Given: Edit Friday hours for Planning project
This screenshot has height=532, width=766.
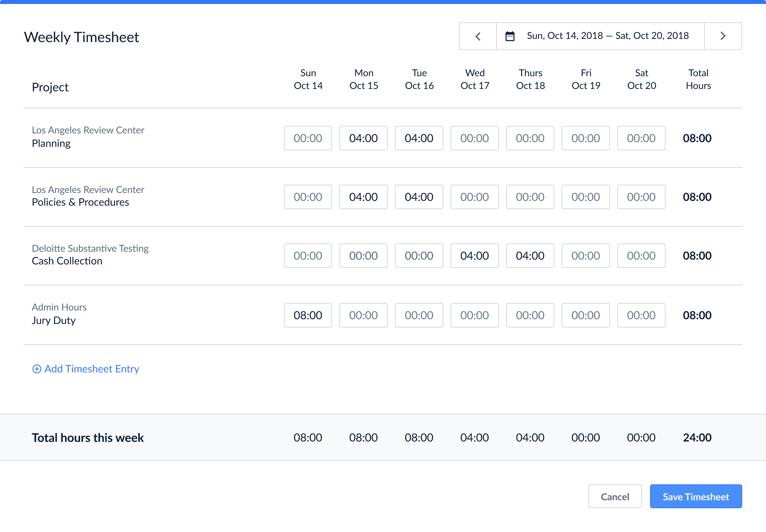Looking at the screenshot, I should (585, 138).
